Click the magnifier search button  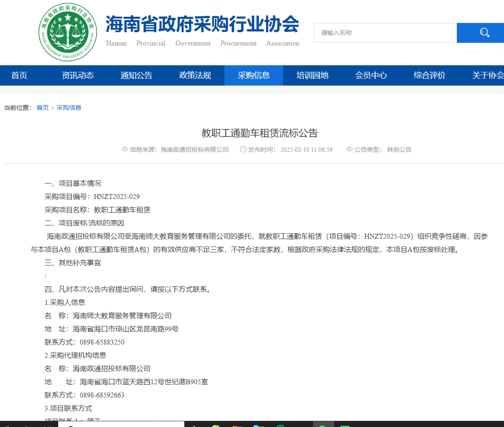pos(484,33)
